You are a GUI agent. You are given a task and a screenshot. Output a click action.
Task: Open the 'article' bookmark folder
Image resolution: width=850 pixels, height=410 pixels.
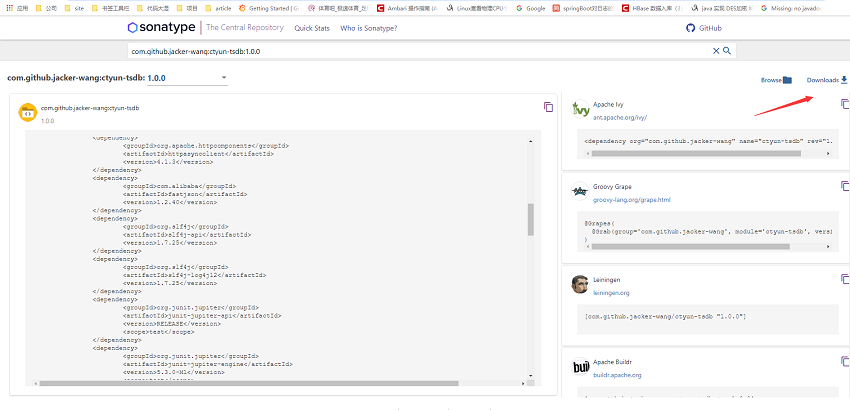[x=218, y=8]
